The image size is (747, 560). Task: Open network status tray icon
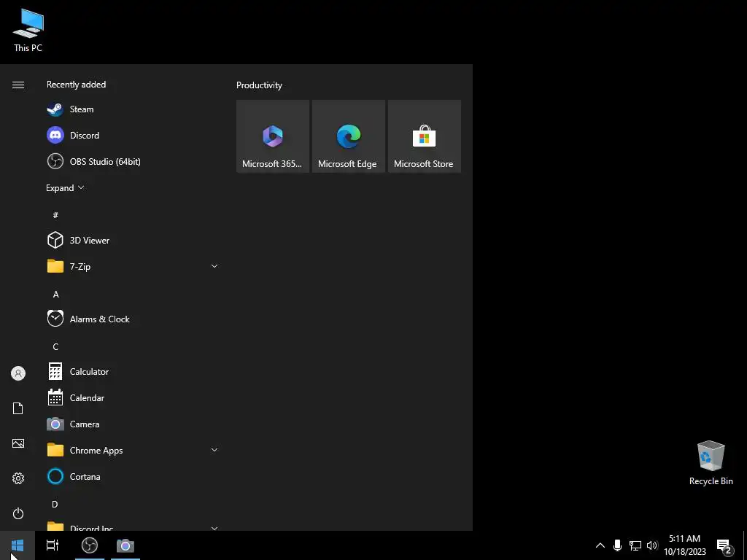[635, 545]
